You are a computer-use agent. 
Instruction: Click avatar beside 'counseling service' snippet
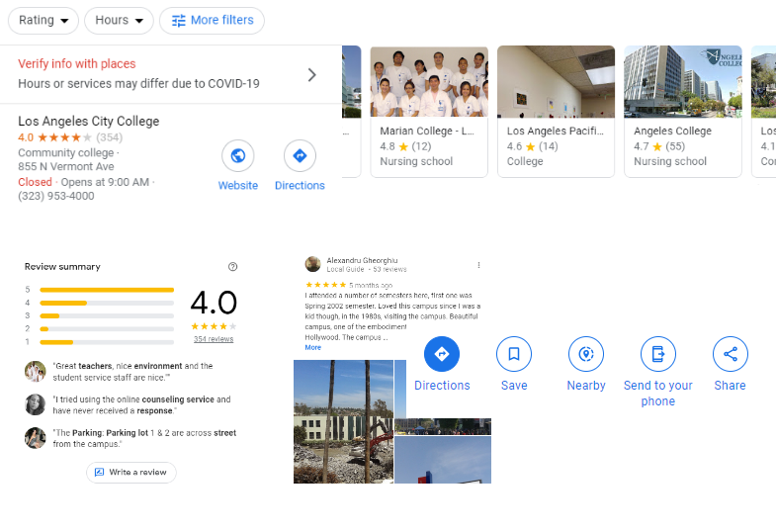[x=36, y=404]
